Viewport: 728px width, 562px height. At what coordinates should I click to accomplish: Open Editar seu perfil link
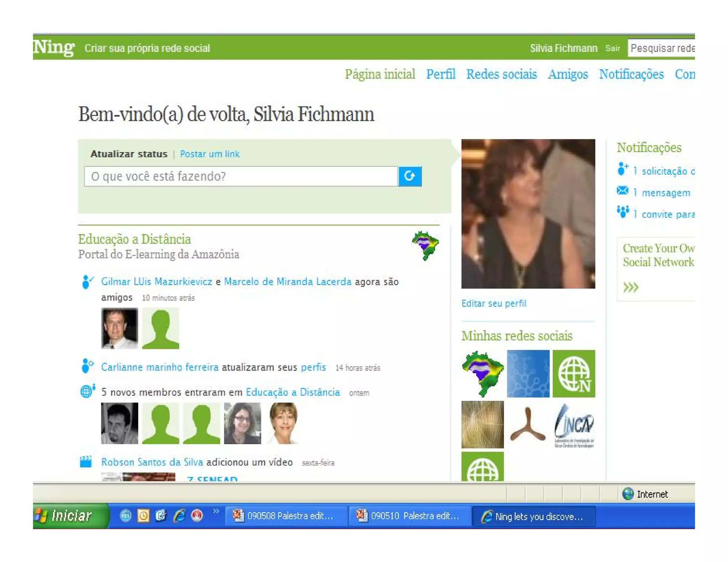point(493,303)
